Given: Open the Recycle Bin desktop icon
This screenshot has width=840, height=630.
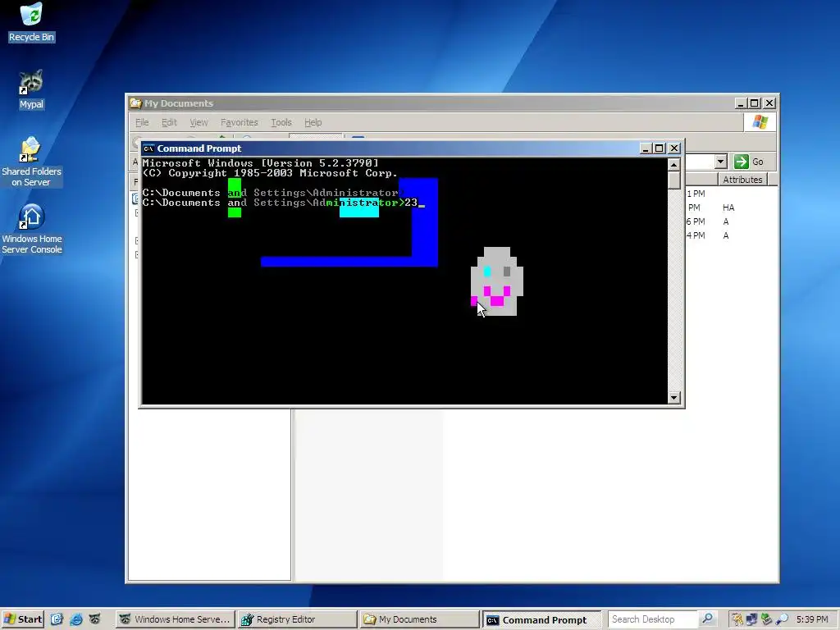Looking at the screenshot, I should tap(31, 21).
